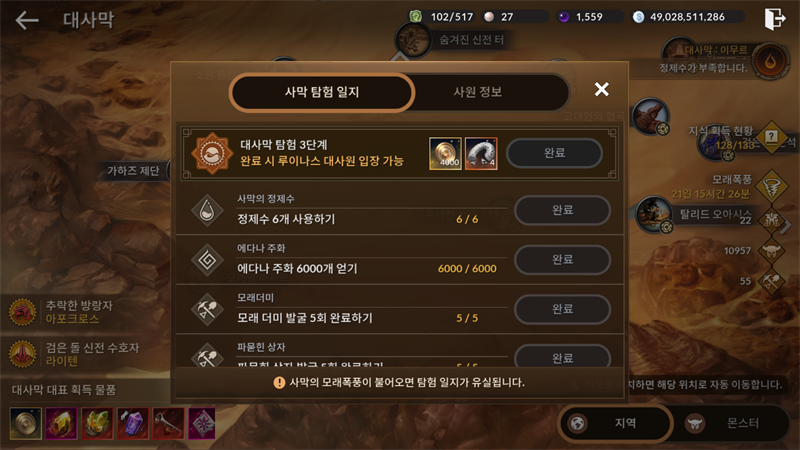Switch to the 몬스터 toggle
Screen dimensions: 800x450
[730, 423]
